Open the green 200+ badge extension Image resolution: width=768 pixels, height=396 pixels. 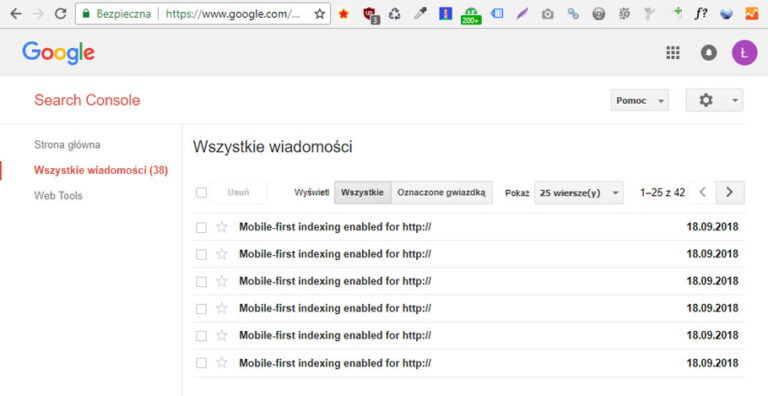pos(471,16)
